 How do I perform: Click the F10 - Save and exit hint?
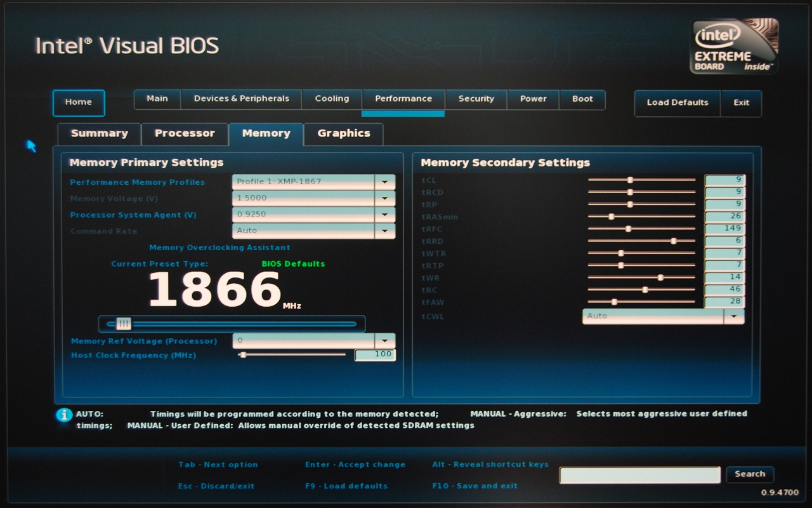(x=475, y=486)
